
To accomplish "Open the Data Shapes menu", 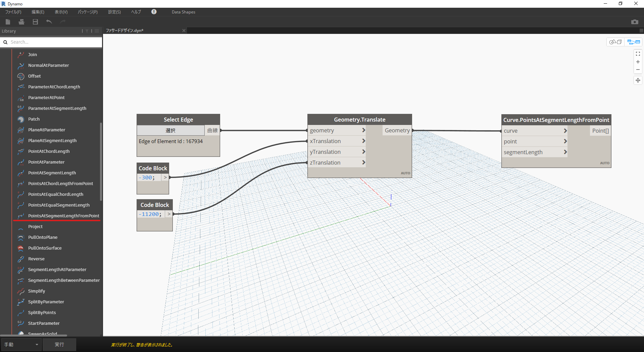I will tap(184, 12).
